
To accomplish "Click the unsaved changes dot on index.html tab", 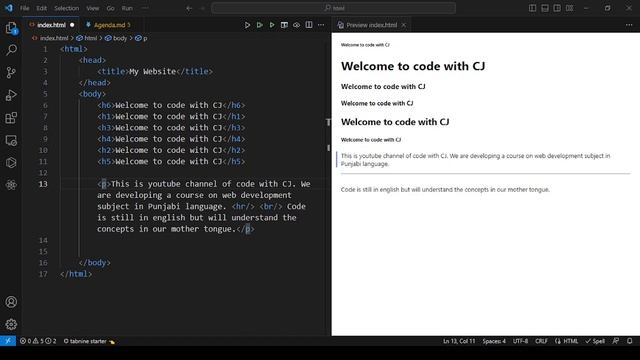I will point(72,25).
